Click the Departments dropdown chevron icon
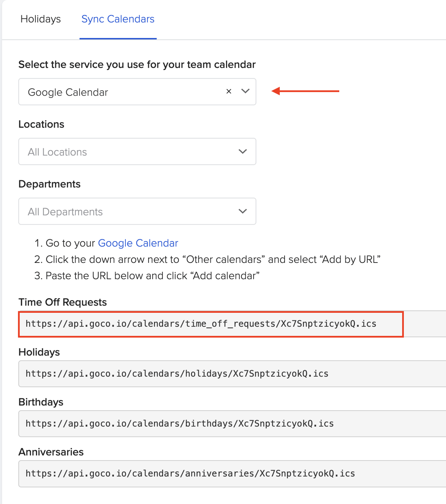The height and width of the screenshot is (504, 446). (243, 211)
